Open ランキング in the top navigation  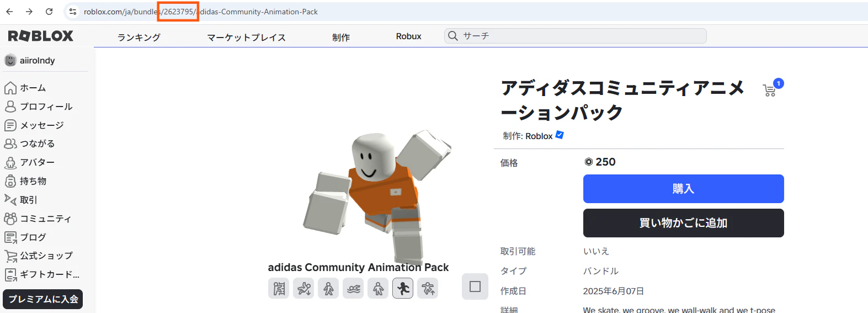pos(139,37)
